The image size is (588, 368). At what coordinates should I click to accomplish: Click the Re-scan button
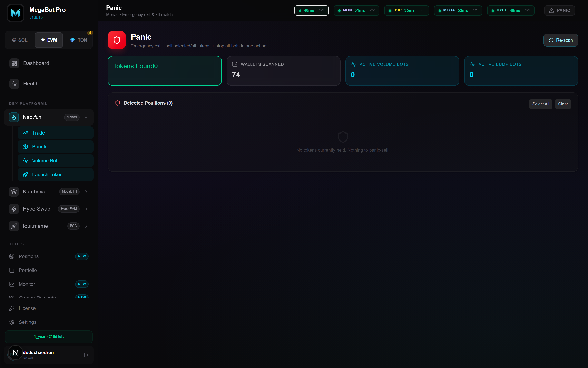pos(561,40)
